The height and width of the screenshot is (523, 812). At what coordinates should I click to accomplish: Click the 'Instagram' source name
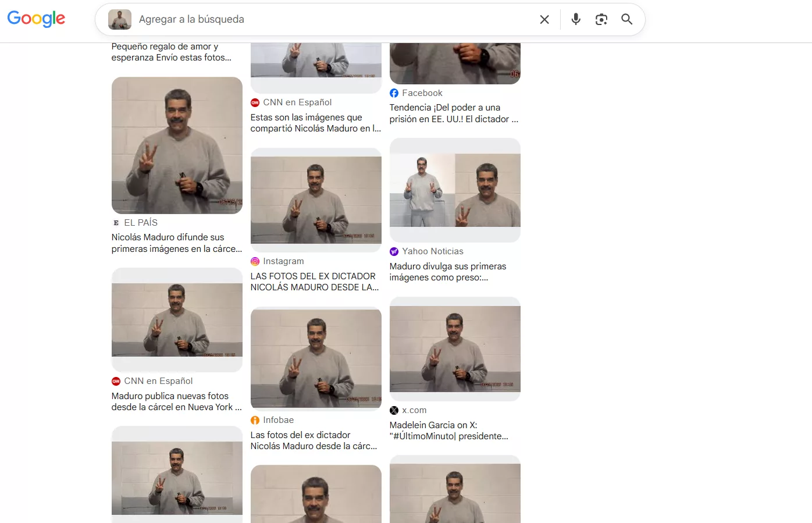(283, 262)
